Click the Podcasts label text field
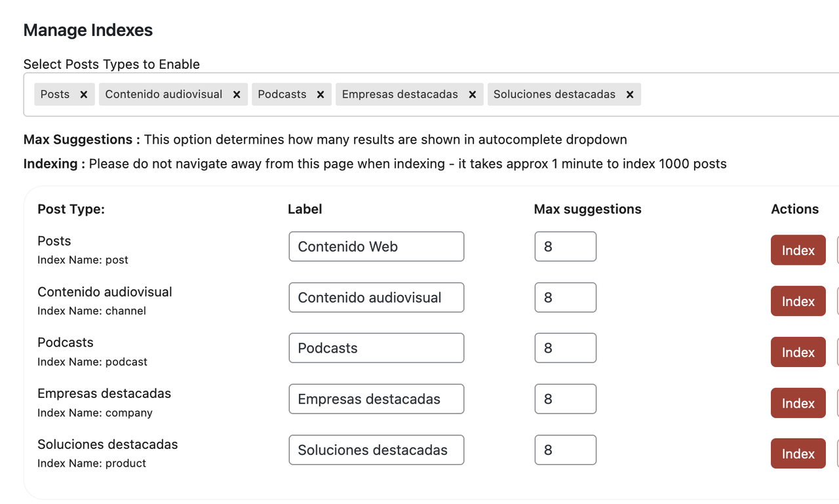Image resolution: width=839 pixels, height=504 pixels. pyautogui.click(x=376, y=348)
